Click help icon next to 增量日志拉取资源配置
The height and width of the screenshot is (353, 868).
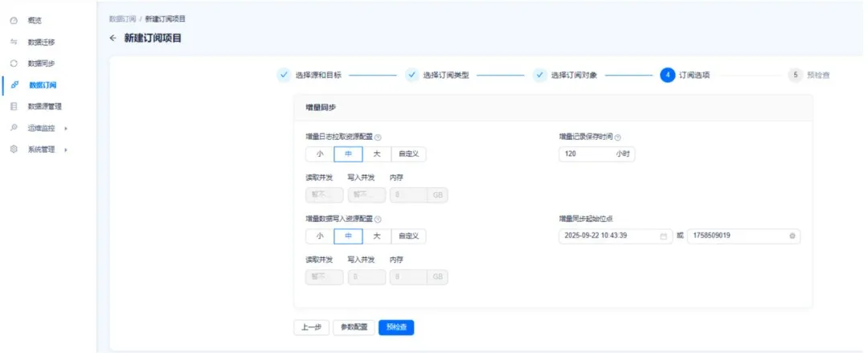tap(378, 138)
